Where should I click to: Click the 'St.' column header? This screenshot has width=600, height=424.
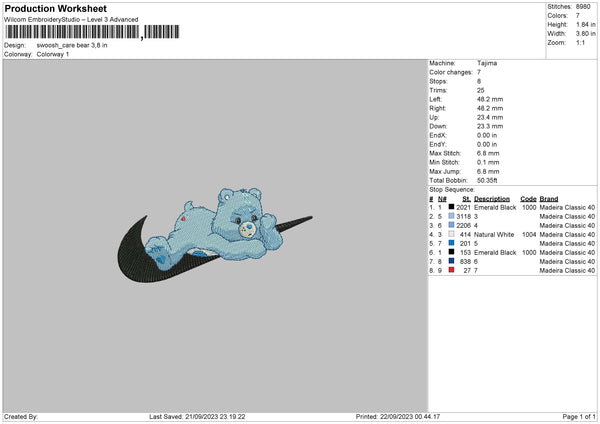tap(466, 199)
